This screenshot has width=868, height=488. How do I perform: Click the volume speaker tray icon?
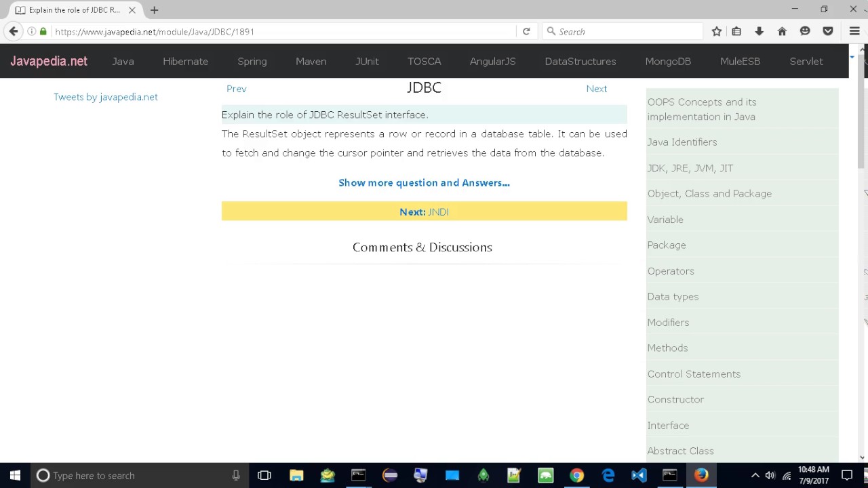770,476
